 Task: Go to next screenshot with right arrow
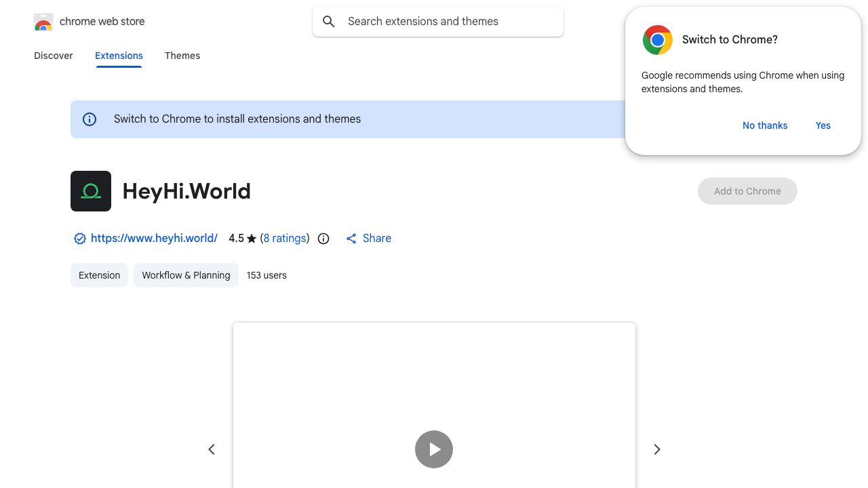[x=656, y=449]
